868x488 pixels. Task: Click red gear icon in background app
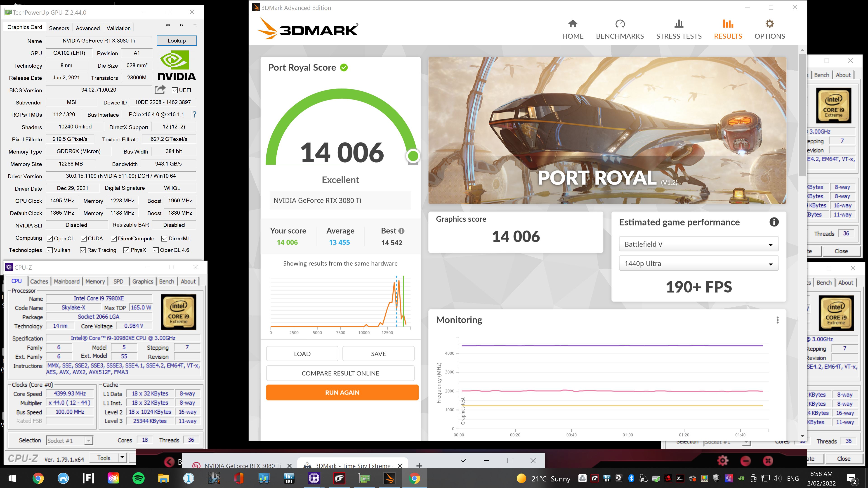click(x=723, y=460)
